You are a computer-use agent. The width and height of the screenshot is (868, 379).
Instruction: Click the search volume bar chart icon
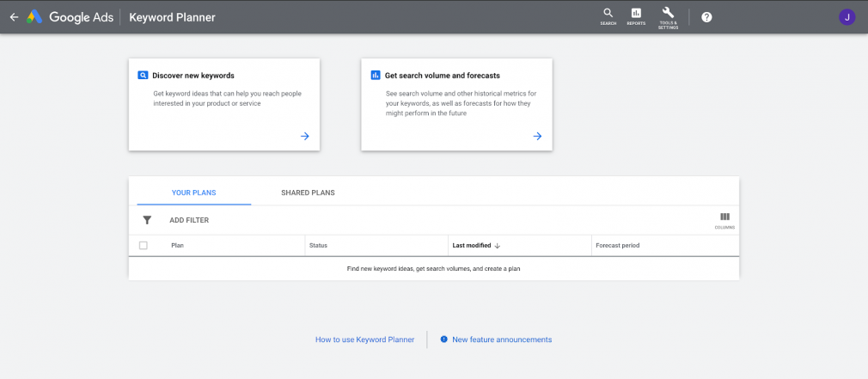point(376,76)
